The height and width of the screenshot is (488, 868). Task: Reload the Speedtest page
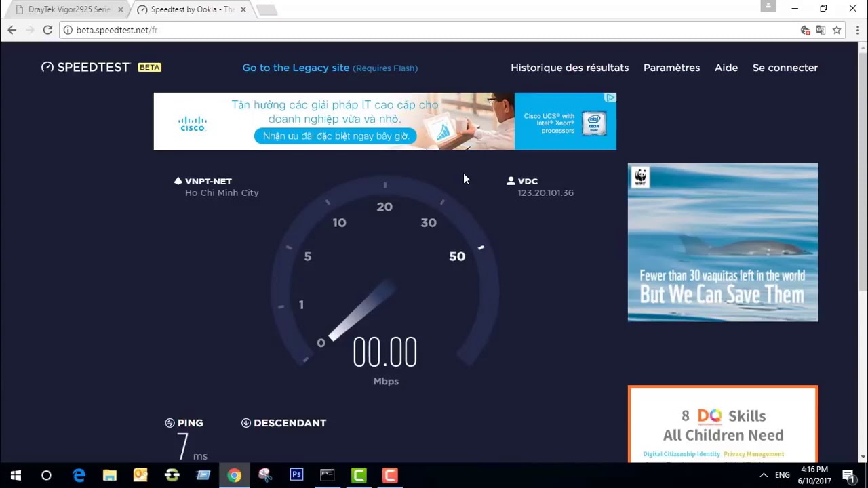tap(47, 30)
